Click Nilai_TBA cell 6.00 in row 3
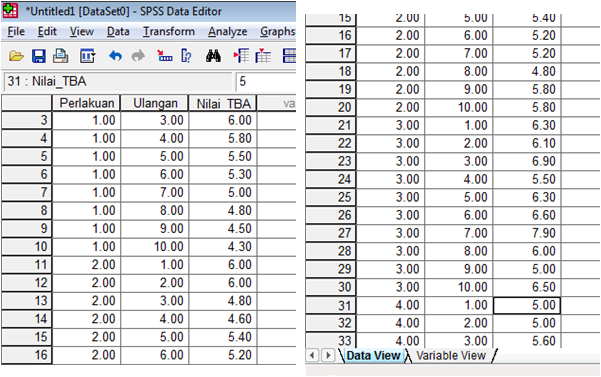The height and width of the screenshot is (377, 601). [223, 120]
